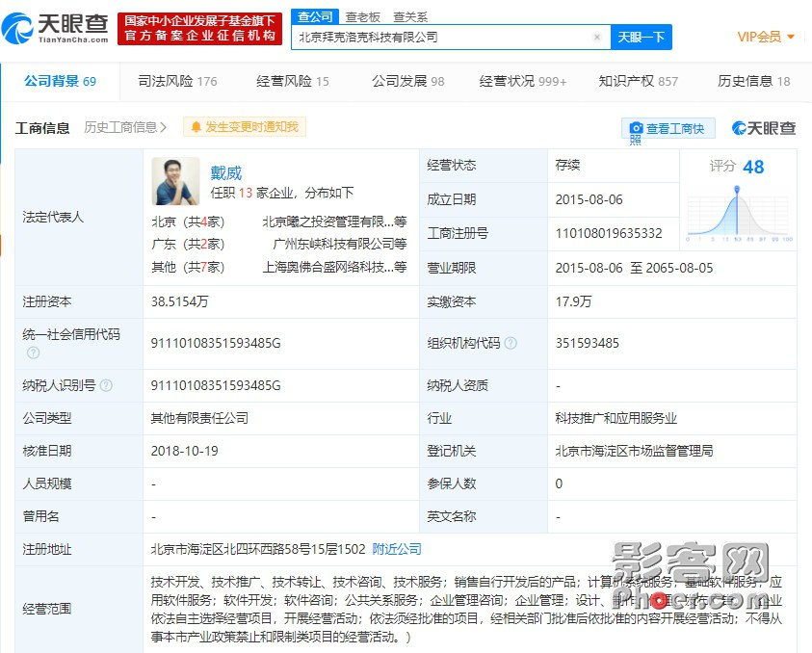Click the 北京 (共4家) region text
Viewport: 812px width, 653px height.
[x=188, y=222]
